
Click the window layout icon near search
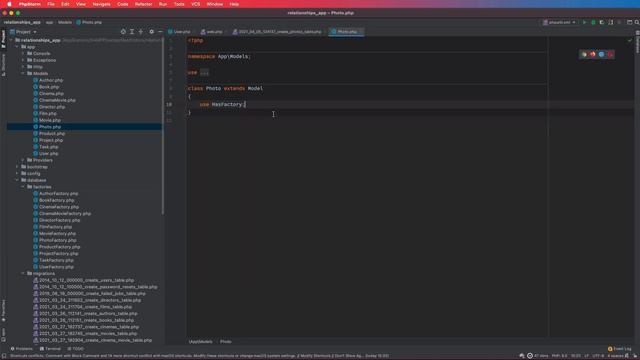click(629, 22)
